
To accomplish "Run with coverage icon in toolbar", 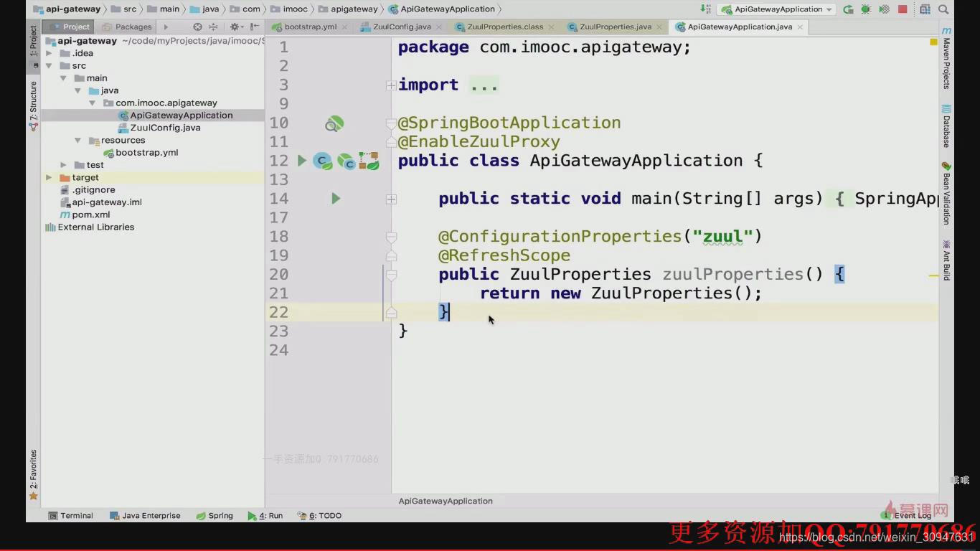I will (884, 9).
